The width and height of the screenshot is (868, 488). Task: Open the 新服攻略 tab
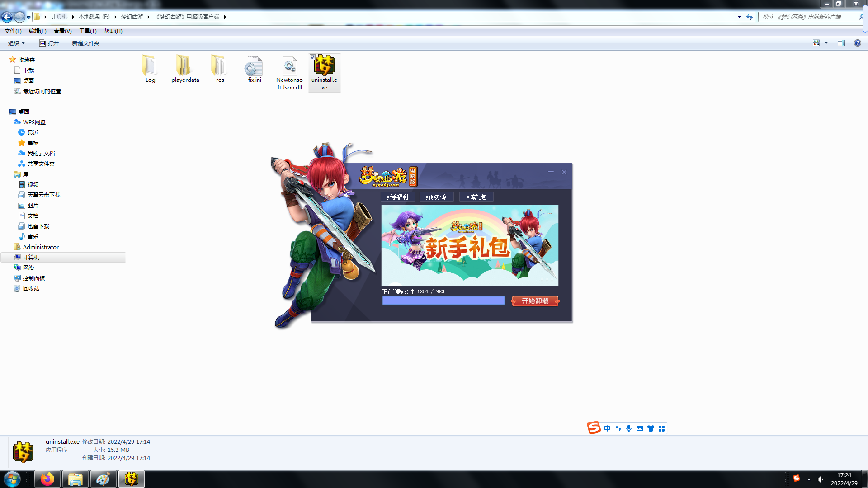tap(436, 197)
